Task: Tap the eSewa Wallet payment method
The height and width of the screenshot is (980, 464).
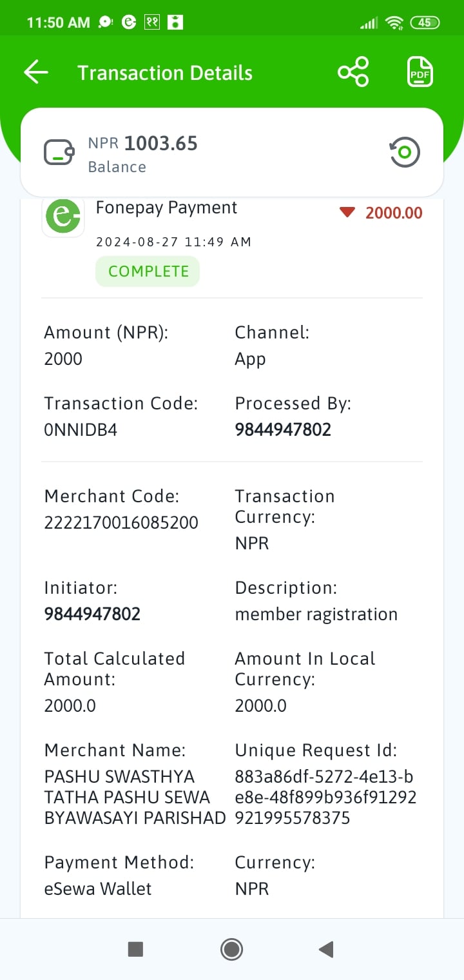Action: (98, 888)
